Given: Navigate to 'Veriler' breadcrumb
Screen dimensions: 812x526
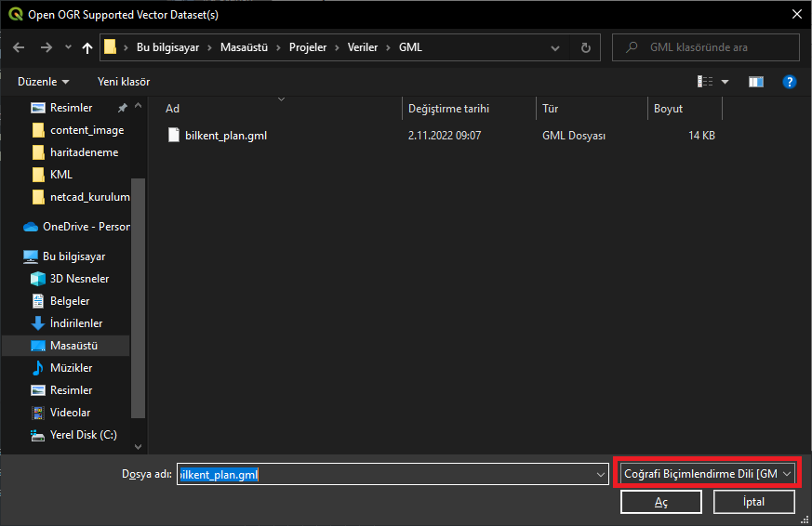Looking at the screenshot, I should click(363, 47).
